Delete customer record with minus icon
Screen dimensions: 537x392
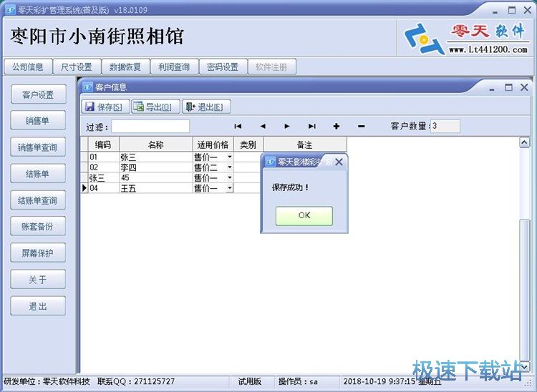[361, 126]
